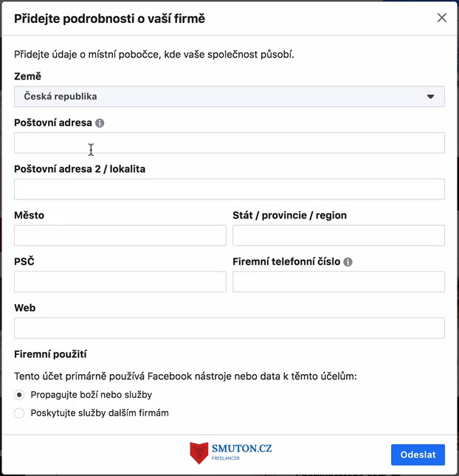Click the red Smuton shield logo
Screen dimensions: 459x476
pyautogui.click(x=199, y=453)
